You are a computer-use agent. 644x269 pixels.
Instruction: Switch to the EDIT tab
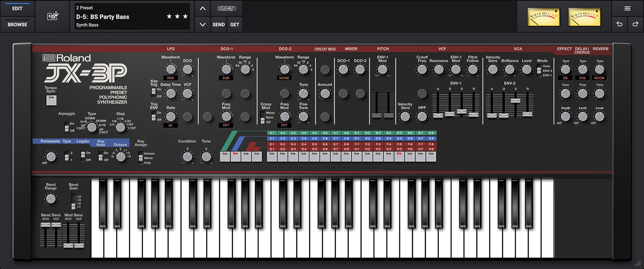coord(17,8)
